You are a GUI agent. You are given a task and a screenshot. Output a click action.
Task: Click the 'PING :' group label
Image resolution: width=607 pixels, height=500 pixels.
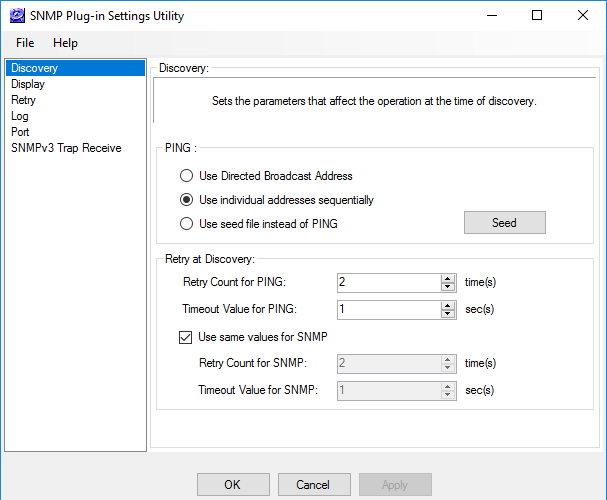(181, 148)
